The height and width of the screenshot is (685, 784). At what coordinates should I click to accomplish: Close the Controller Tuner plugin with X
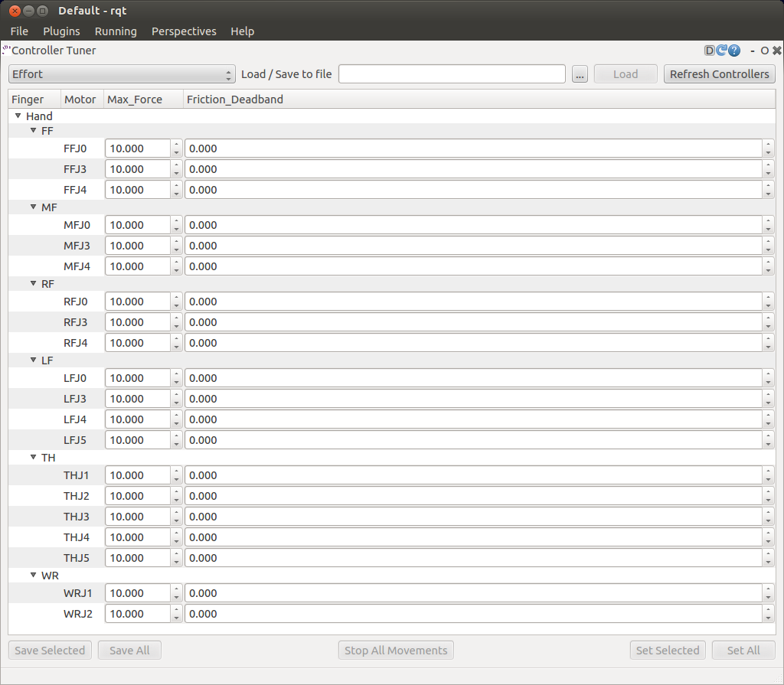(x=776, y=51)
